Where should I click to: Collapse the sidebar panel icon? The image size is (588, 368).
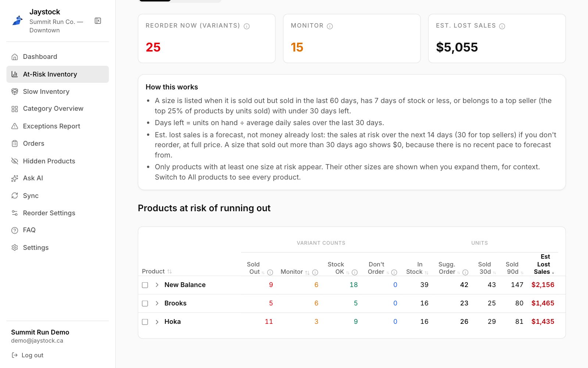pyautogui.click(x=98, y=21)
